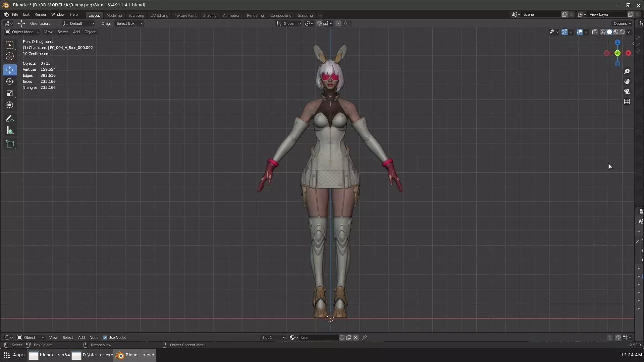Pick the Scale tool

pos(10,93)
